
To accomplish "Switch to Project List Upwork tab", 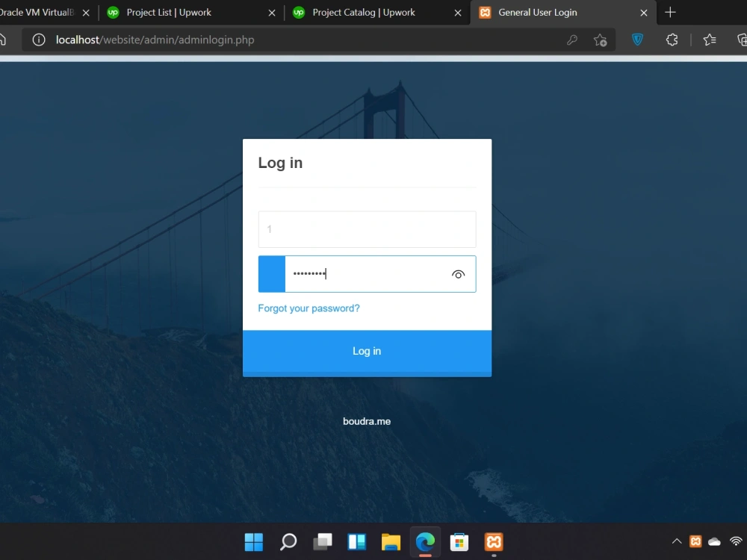I will (169, 13).
